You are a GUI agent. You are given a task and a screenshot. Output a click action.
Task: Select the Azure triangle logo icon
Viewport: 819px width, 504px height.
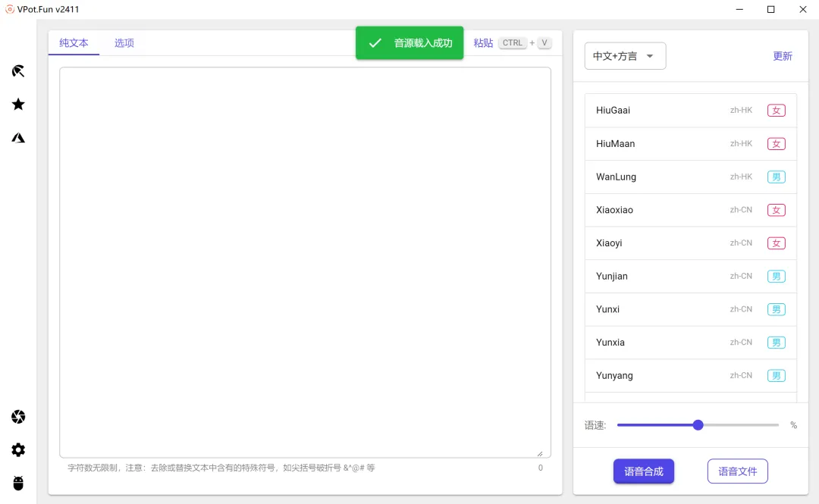pyautogui.click(x=18, y=138)
